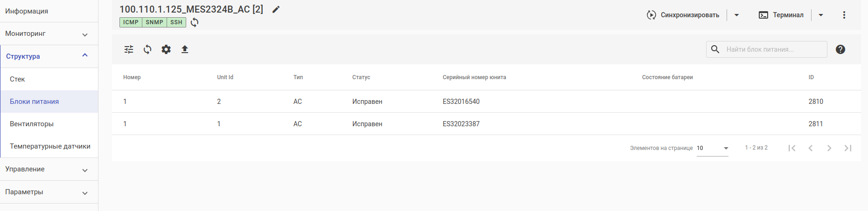Image resolution: width=868 pixels, height=211 pixels.
Task: Open the Стек sidebar item
Action: click(x=17, y=79)
